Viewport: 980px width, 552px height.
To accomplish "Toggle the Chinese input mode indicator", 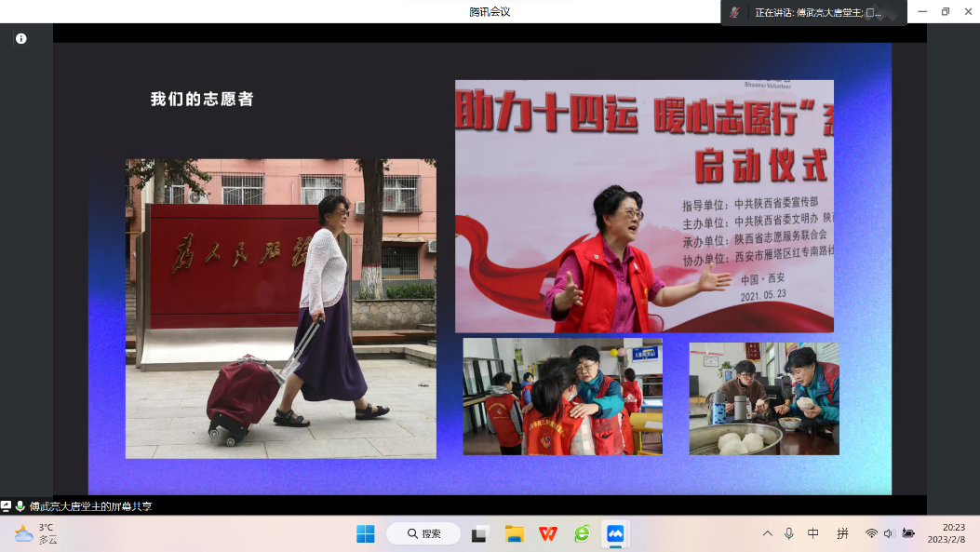I will (x=813, y=533).
